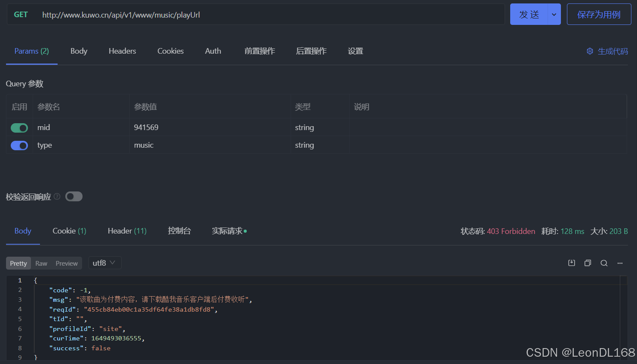Click the "success": false line
The height and width of the screenshot is (364, 637).
pyautogui.click(x=80, y=348)
